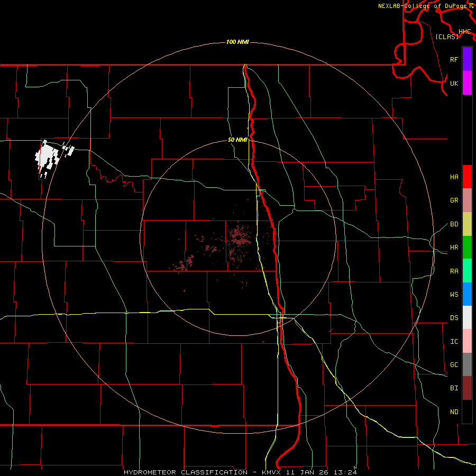Image resolution: width=476 pixels, height=476 pixels.
Task: Click the GR legend label
Action: tap(454, 200)
